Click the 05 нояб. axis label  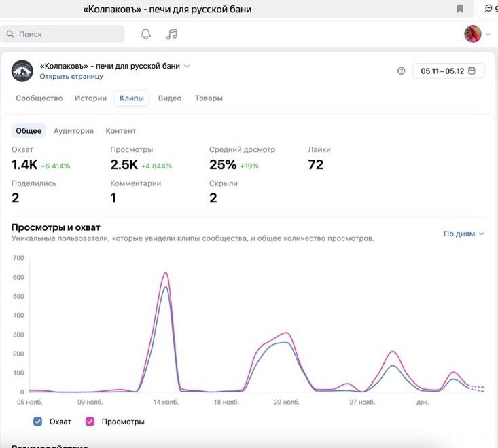pos(29,402)
